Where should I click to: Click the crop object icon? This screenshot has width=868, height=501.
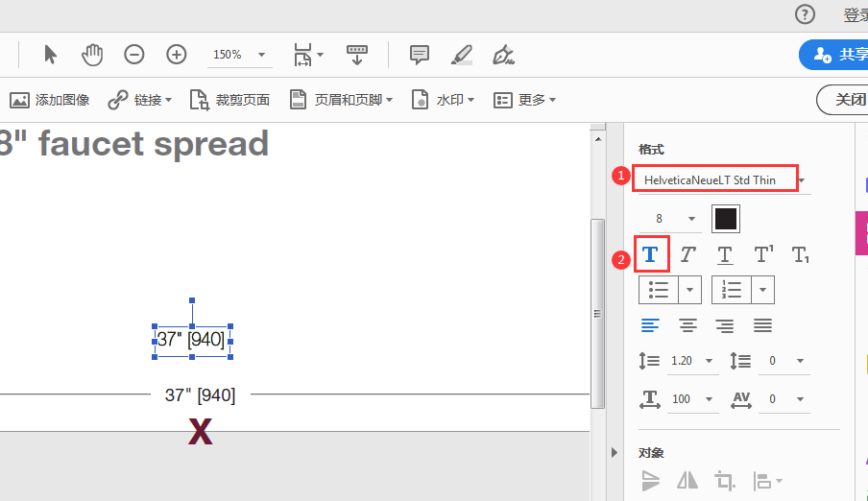(723, 480)
